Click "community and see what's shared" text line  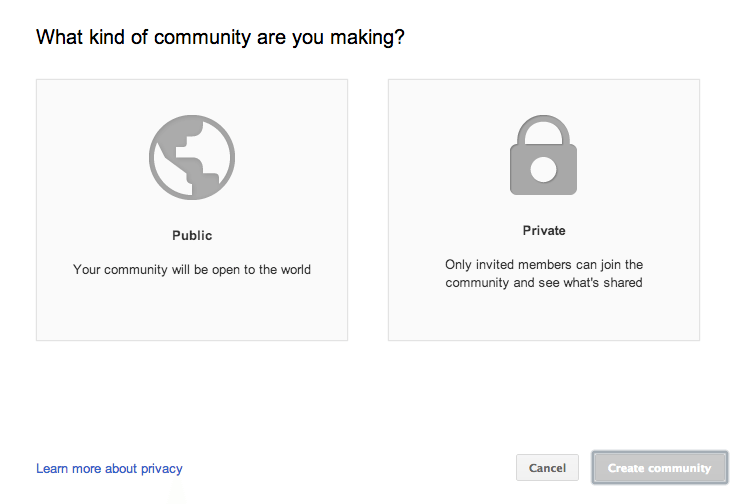tap(544, 283)
